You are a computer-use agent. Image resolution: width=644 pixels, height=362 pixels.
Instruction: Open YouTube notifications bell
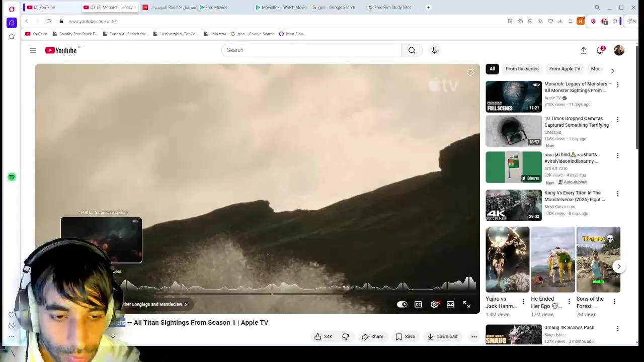click(600, 50)
